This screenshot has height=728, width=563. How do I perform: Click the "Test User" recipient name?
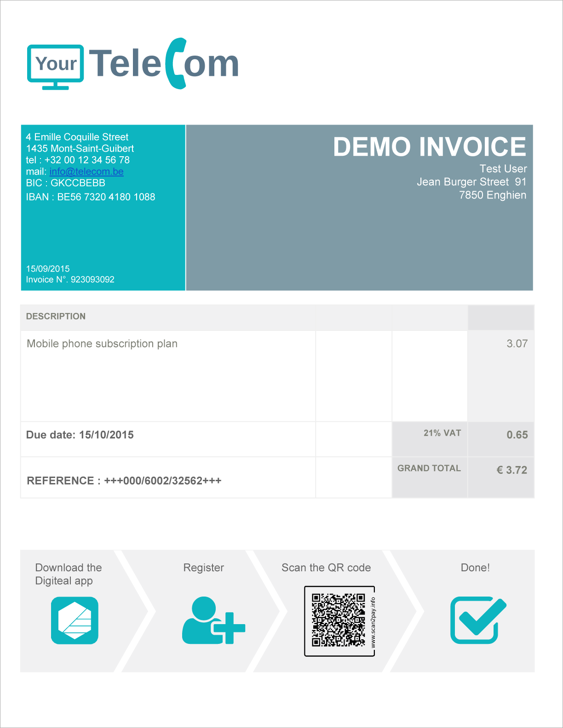pos(503,169)
